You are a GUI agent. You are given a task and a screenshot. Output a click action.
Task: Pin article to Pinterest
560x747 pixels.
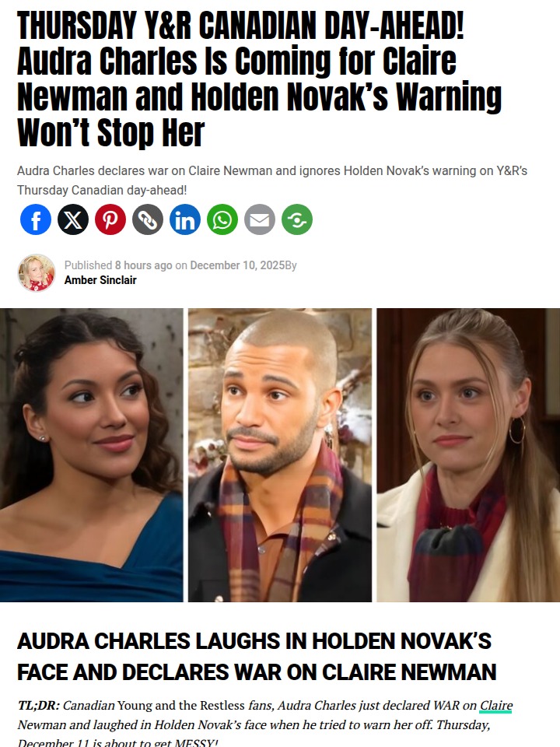coord(110,219)
